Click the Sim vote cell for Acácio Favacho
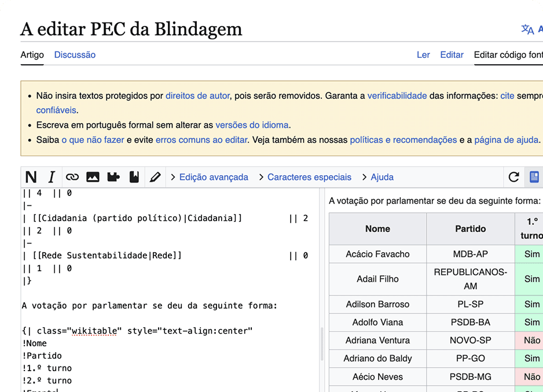 coord(529,254)
